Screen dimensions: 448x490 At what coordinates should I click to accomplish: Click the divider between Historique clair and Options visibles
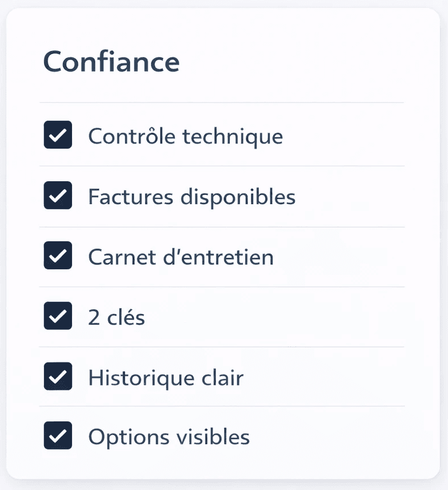click(222, 407)
